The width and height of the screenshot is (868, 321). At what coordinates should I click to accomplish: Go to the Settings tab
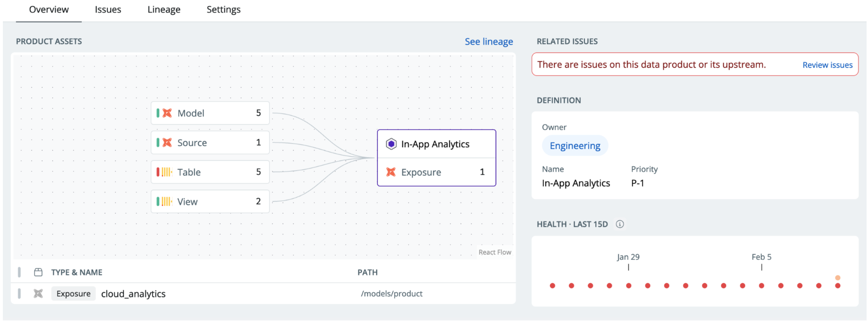[x=223, y=9]
